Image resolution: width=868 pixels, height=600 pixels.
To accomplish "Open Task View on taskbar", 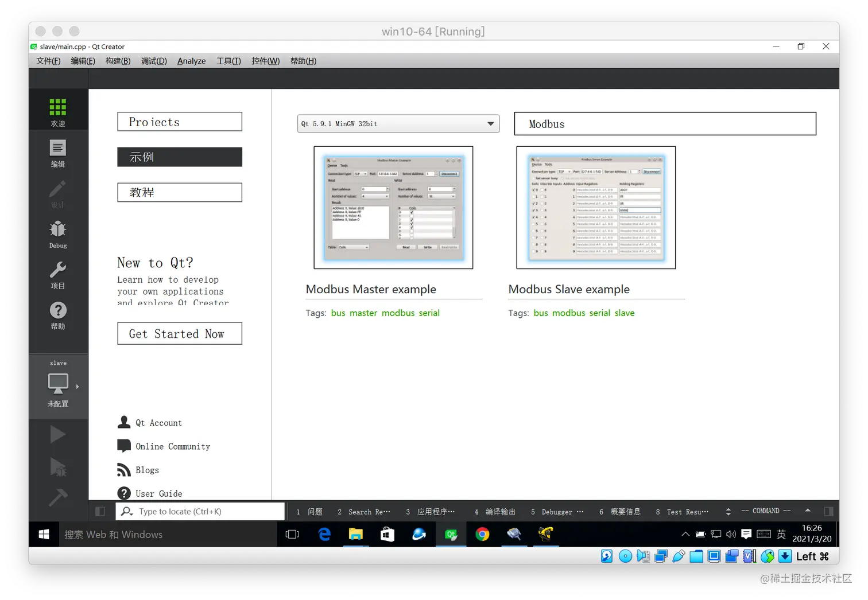I will (x=292, y=535).
